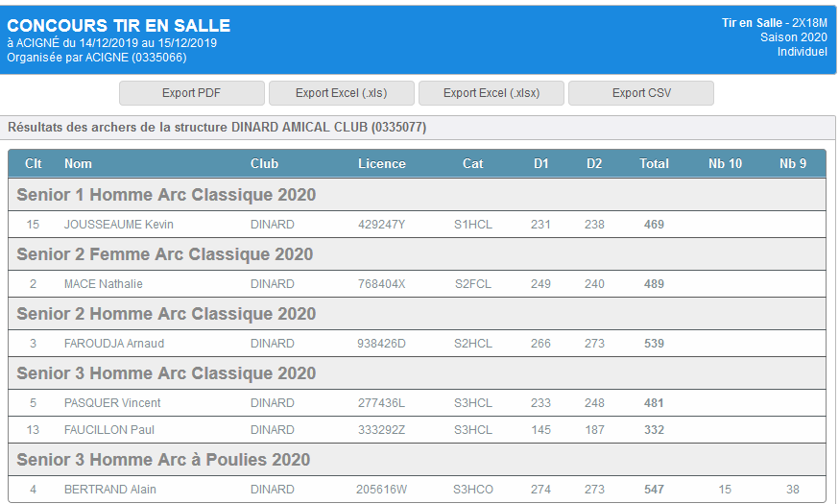
Task: Click the Nb 10 column header
Action: tap(725, 163)
